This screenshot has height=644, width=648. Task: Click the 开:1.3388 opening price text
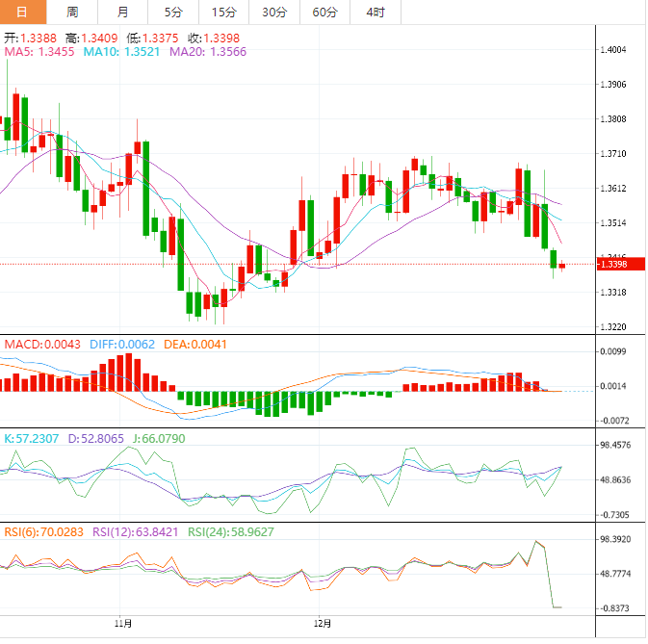(30, 39)
